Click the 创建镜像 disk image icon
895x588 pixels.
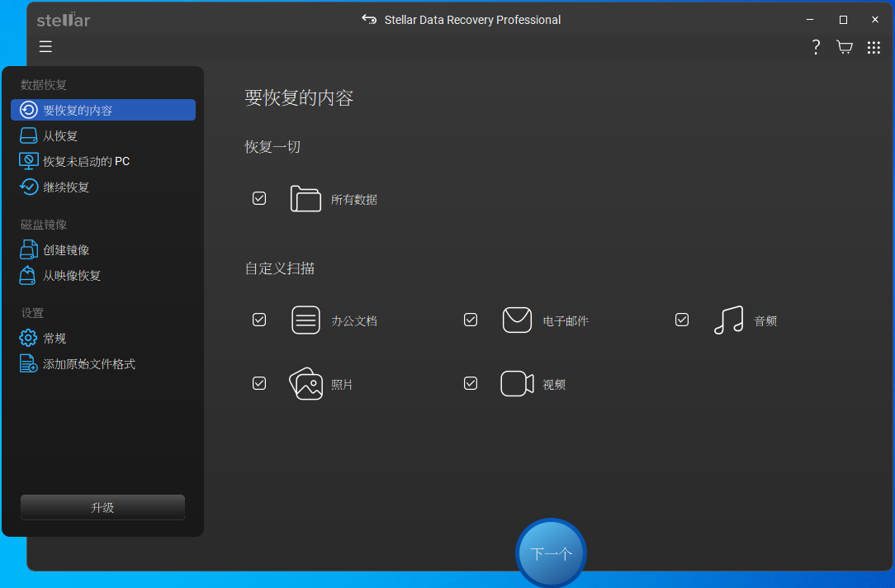pos(29,249)
